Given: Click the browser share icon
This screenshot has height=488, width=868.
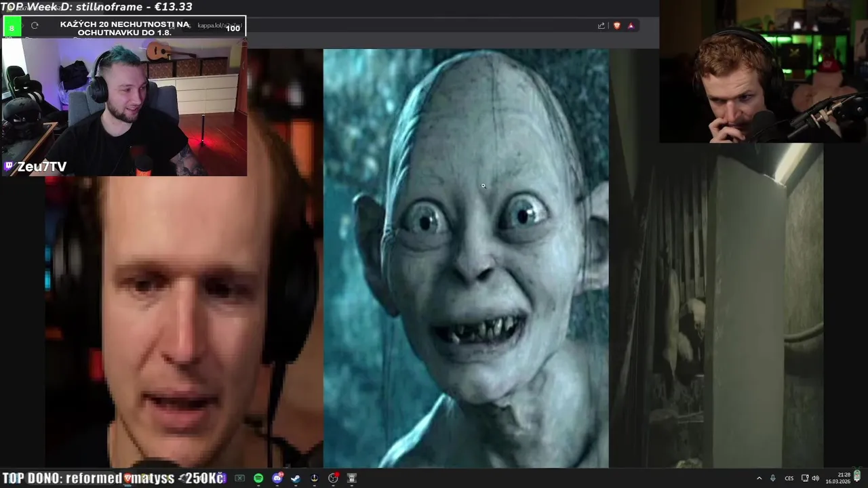Looking at the screenshot, I should click(x=601, y=26).
